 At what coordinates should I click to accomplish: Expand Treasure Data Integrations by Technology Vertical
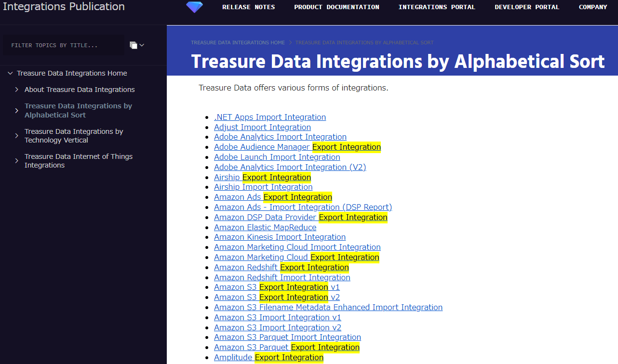point(16,135)
